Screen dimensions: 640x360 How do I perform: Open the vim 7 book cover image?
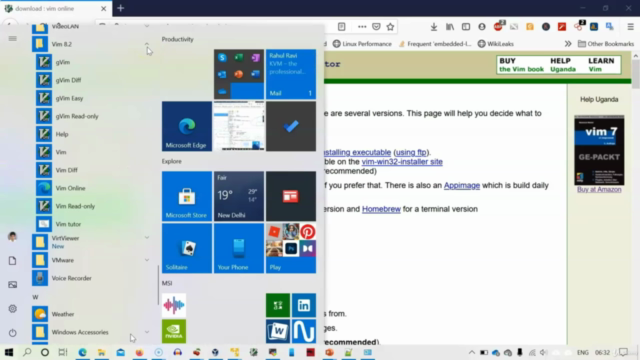(599, 150)
